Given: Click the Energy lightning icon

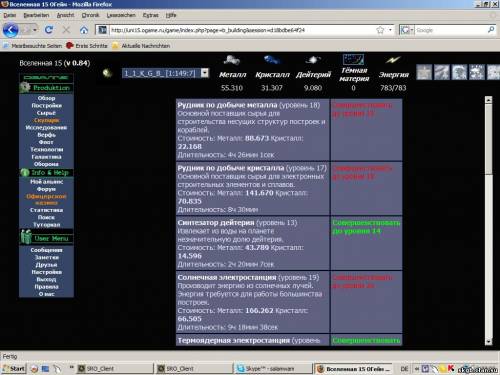Looking at the screenshot, I should tap(393, 60).
